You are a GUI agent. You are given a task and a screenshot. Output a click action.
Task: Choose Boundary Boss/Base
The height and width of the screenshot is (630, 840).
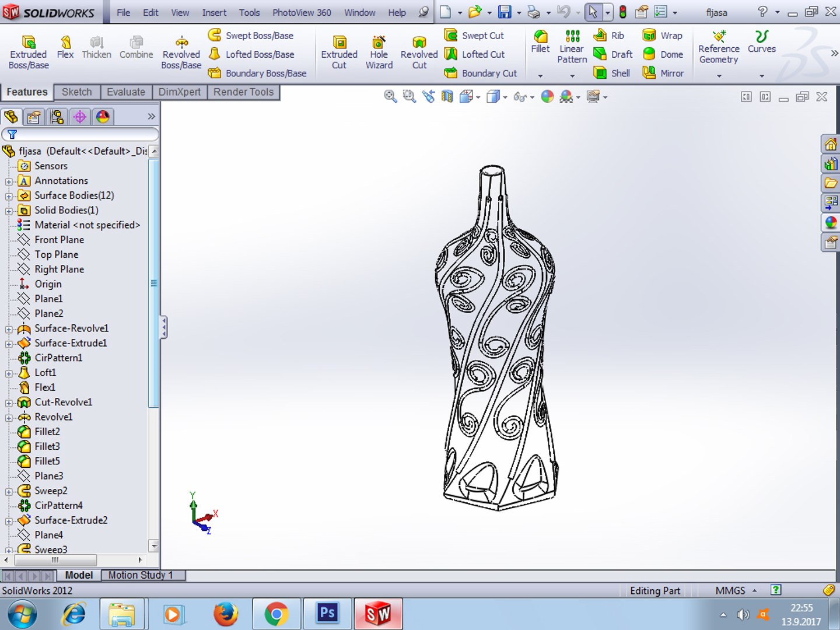(257, 73)
